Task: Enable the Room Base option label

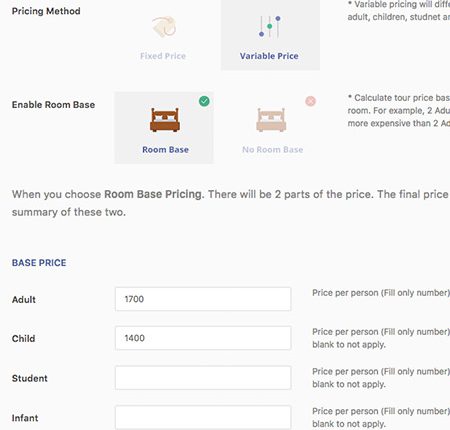Action: coord(165,150)
